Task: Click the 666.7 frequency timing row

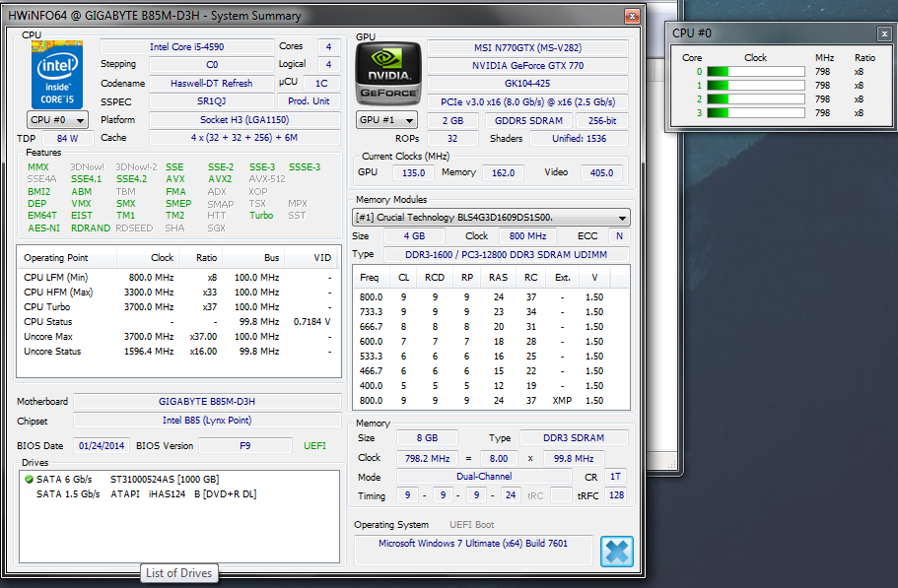Action: tap(491, 327)
